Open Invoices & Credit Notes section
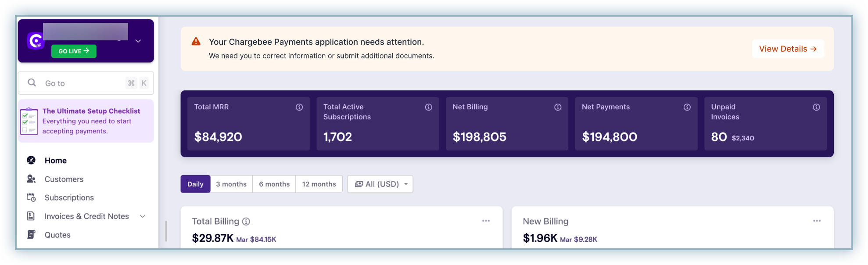 click(86, 216)
